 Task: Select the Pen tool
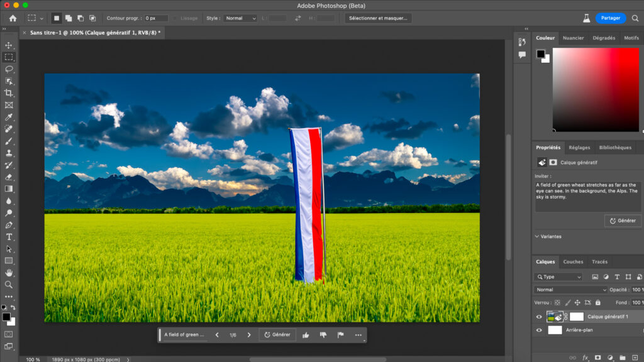pos(9,225)
